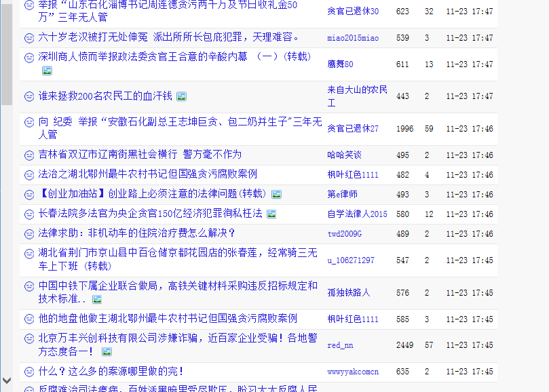Click smiley icon beside 什么？这么多的案源 post
Viewport: 549px width, 392px height.
click(x=29, y=372)
